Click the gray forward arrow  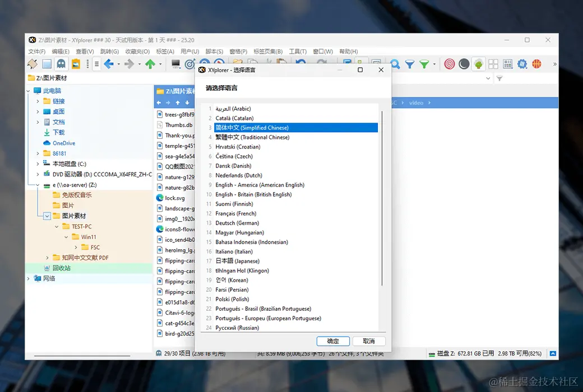tap(129, 64)
